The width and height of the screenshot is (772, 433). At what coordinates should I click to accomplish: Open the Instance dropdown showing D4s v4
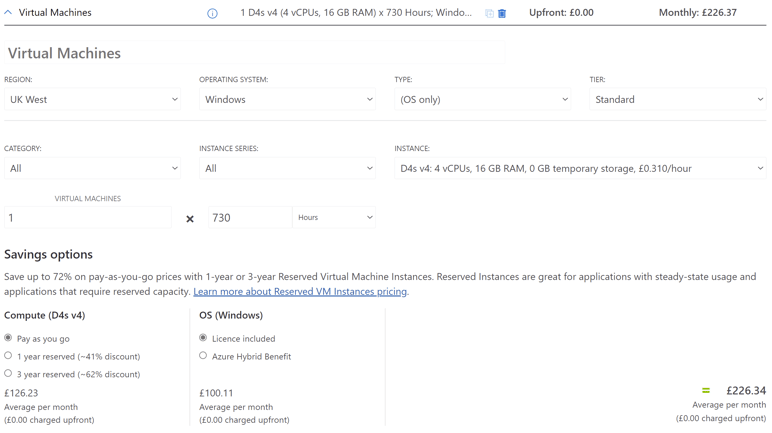click(580, 169)
